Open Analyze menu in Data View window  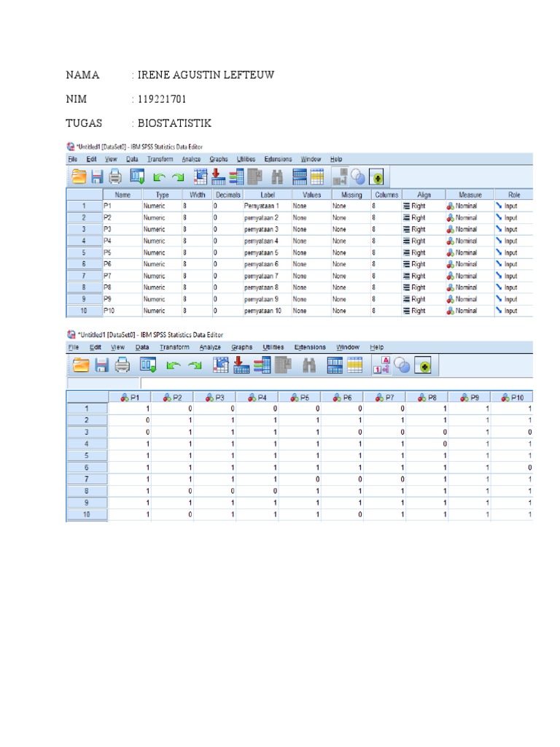(210, 347)
